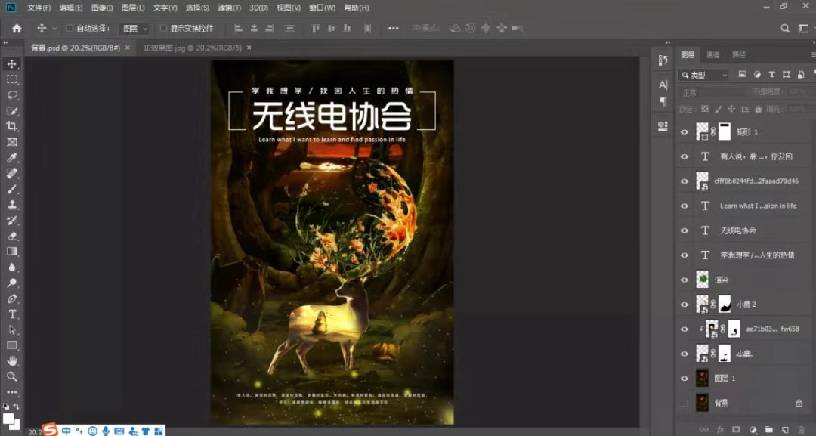Hide the 矩形 1 shape layer
The width and height of the screenshot is (816, 436).
coord(684,132)
